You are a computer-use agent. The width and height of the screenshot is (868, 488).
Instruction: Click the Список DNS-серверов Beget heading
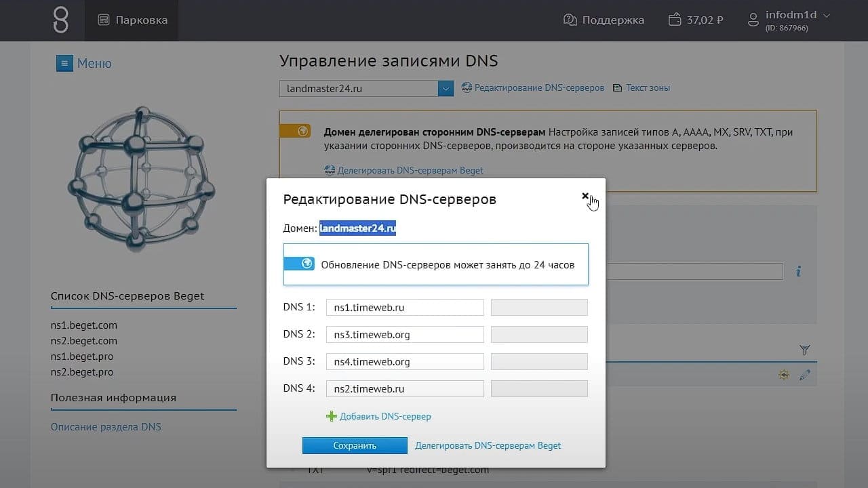(127, 296)
